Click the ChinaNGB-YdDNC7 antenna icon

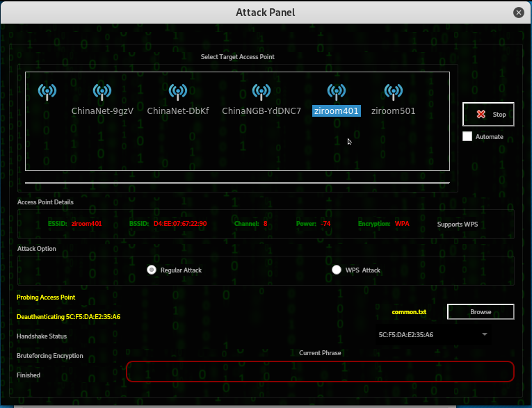pyautogui.click(x=261, y=92)
